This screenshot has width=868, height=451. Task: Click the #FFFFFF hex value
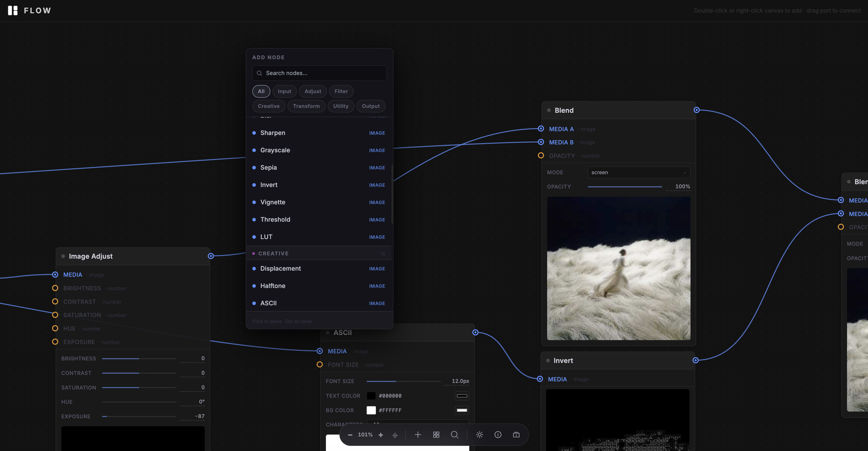[x=390, y=410]
